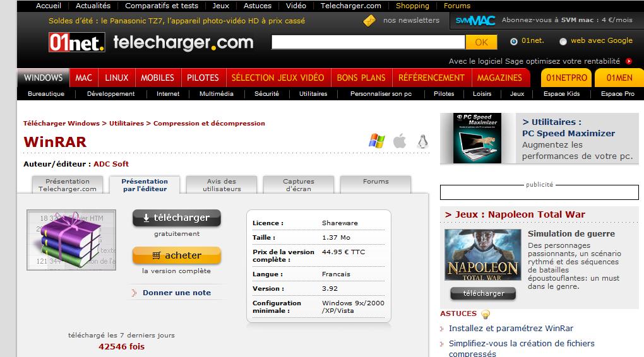Open the Captures d'écran tab
The width and height of the screenshot is (644, 357).
(299, 185)
